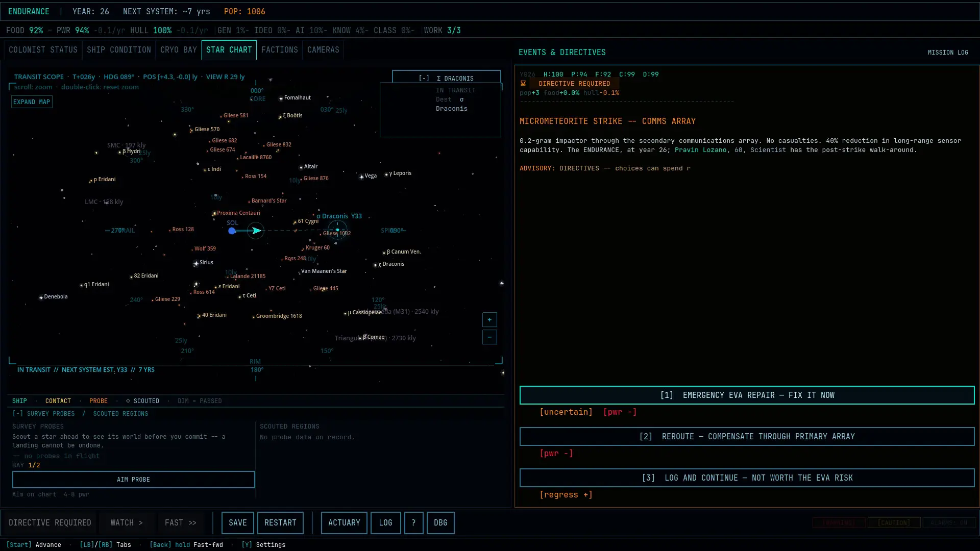Screen dimensions: 980x551
Task: Click the Fomalhaut star marker
Action: [281, 98]
